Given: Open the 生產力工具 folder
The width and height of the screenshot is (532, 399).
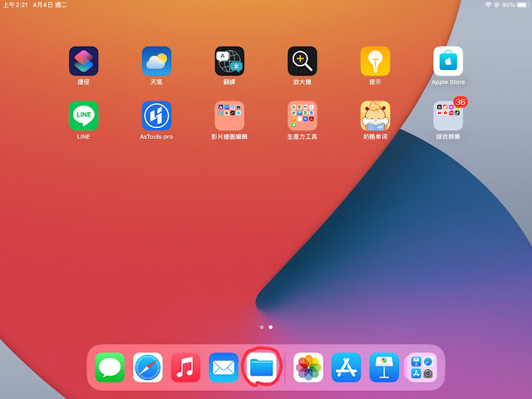Looking at the screenshot, I should click(x=303, y=116).
